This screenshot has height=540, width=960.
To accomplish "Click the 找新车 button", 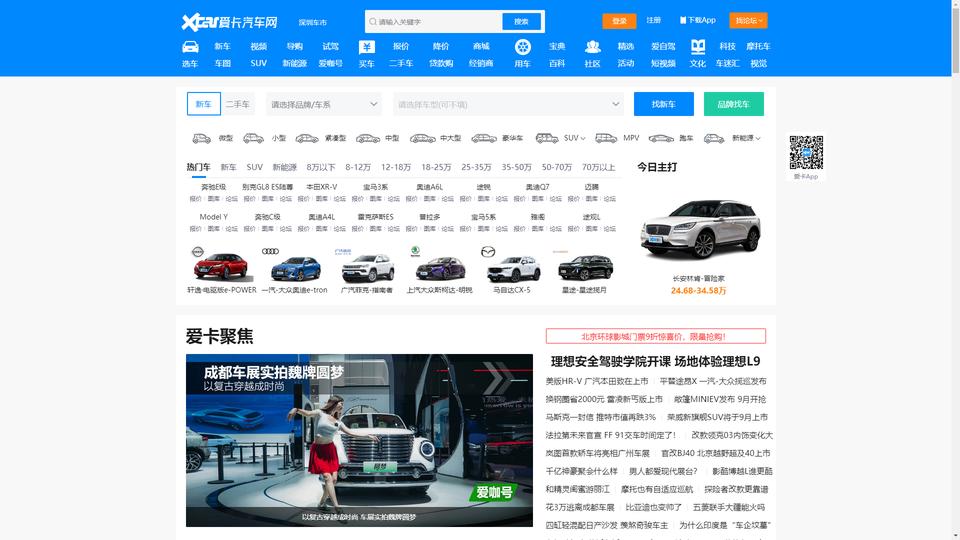I will (664, 104).
